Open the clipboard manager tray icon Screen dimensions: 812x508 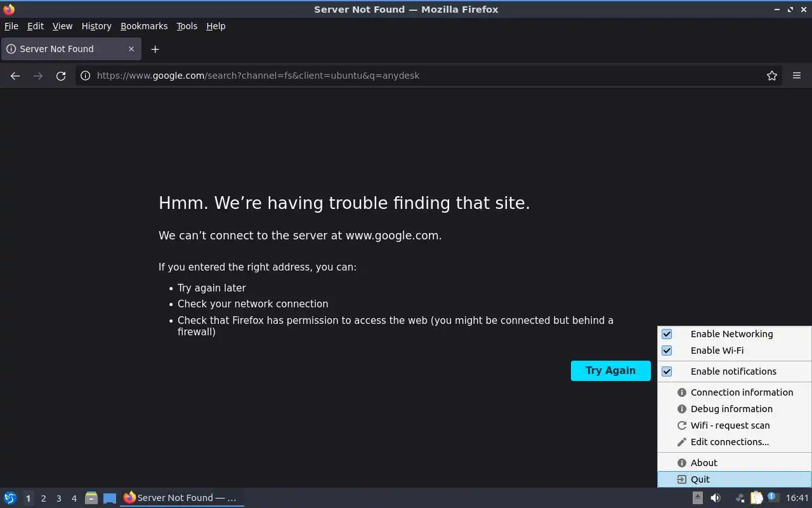point(757,498)
